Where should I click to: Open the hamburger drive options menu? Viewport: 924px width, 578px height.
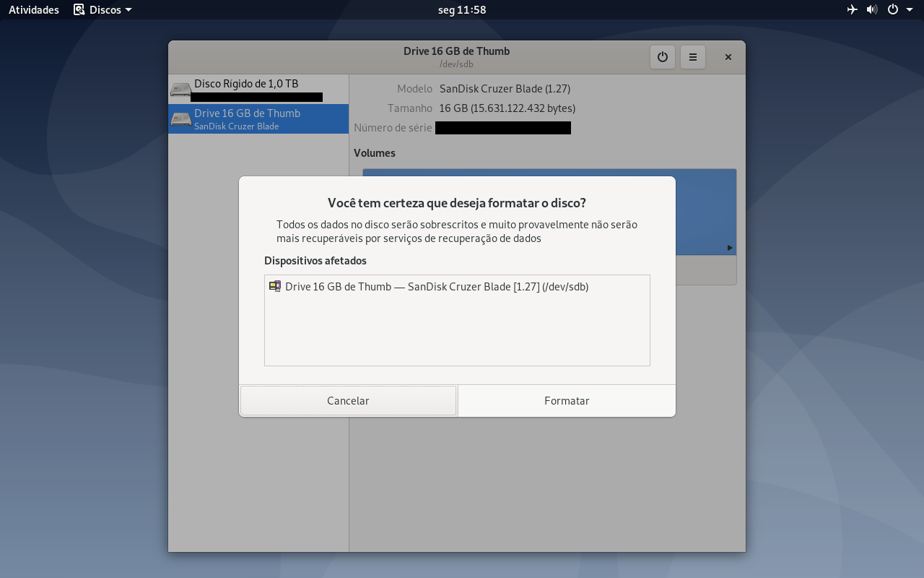tap(693, 57)
